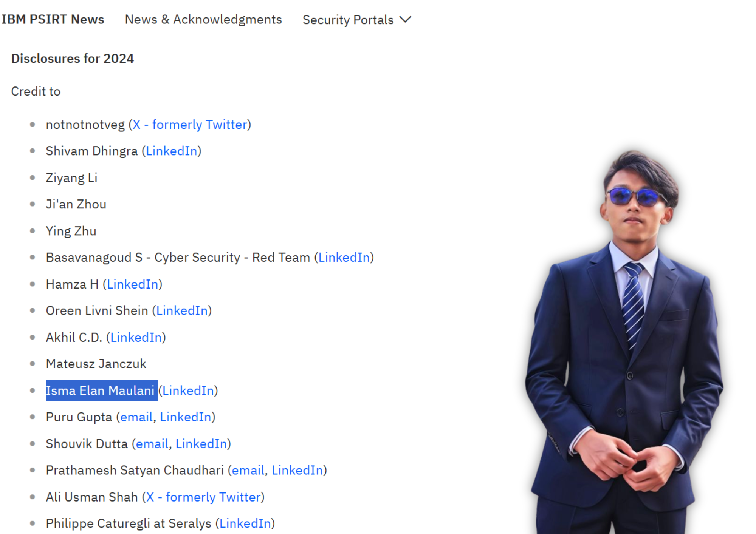Click the Credit to text
The width and height of the screenshot is (756, 534).
36,91
